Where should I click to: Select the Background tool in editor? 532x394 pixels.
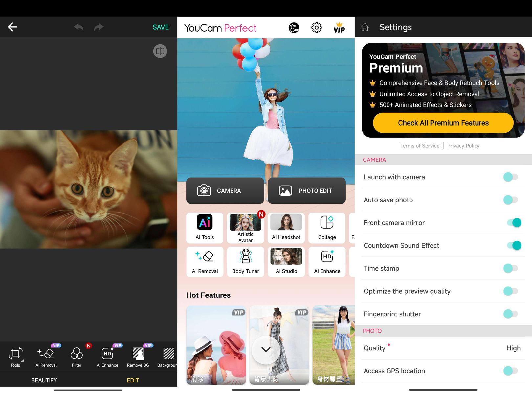168,357
